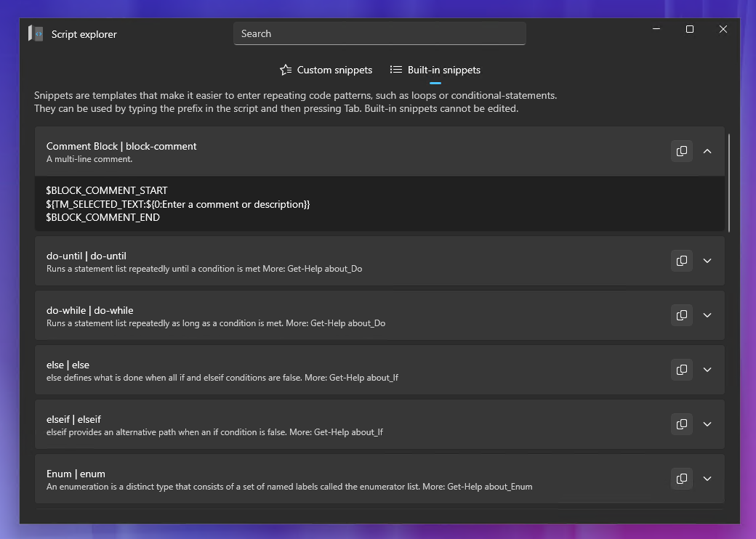Click the 'Script explorer' window title
This screenshot has height=539, width=756.
[84, 34]
